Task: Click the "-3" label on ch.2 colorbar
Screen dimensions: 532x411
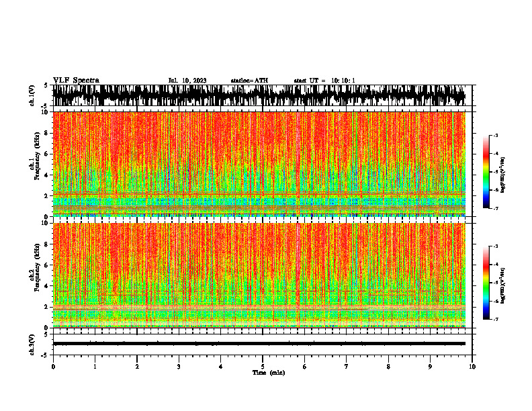Action: [496, 246]
